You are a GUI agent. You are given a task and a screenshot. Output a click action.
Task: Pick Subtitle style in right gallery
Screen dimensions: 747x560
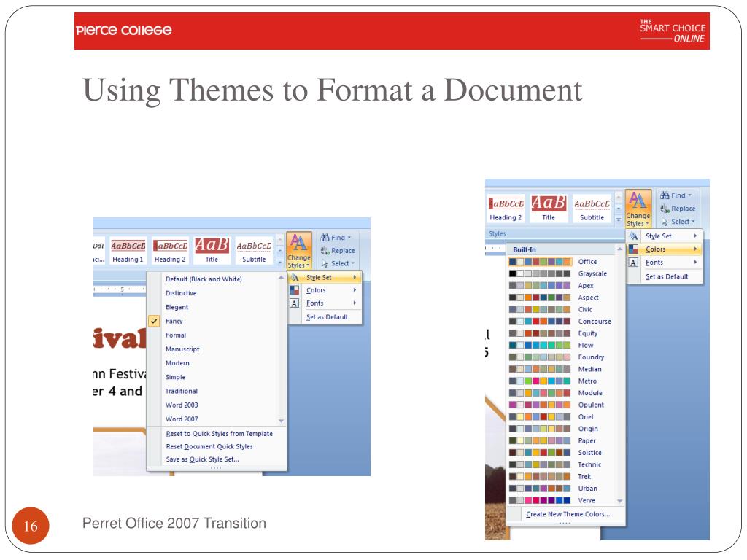[x=592, y=209]
